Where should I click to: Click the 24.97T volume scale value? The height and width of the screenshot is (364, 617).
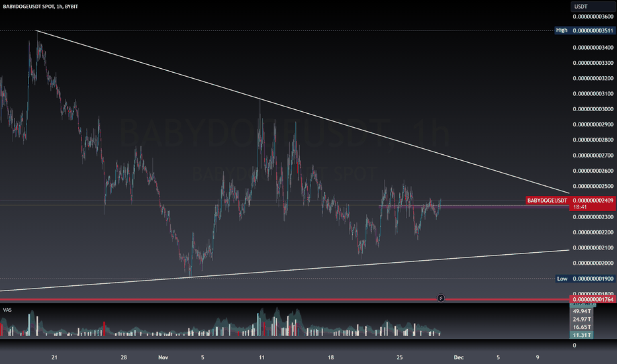click(x=582, y=319)
